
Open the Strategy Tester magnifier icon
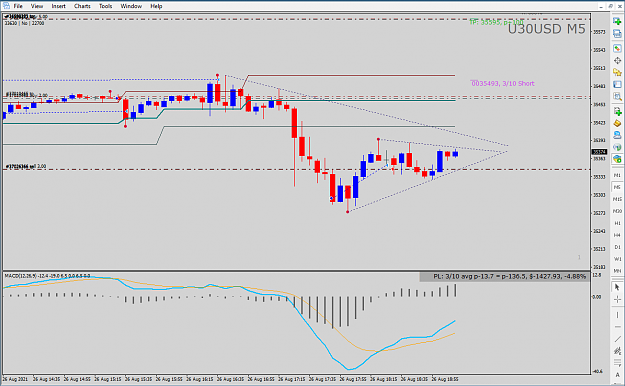pyautogui.click(x=617, y=96)
